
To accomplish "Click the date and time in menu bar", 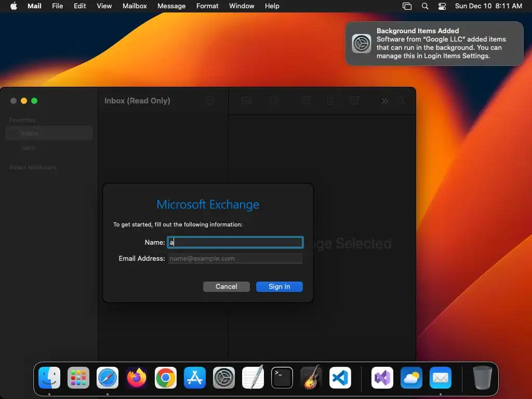I will click(x=488, y=6).
